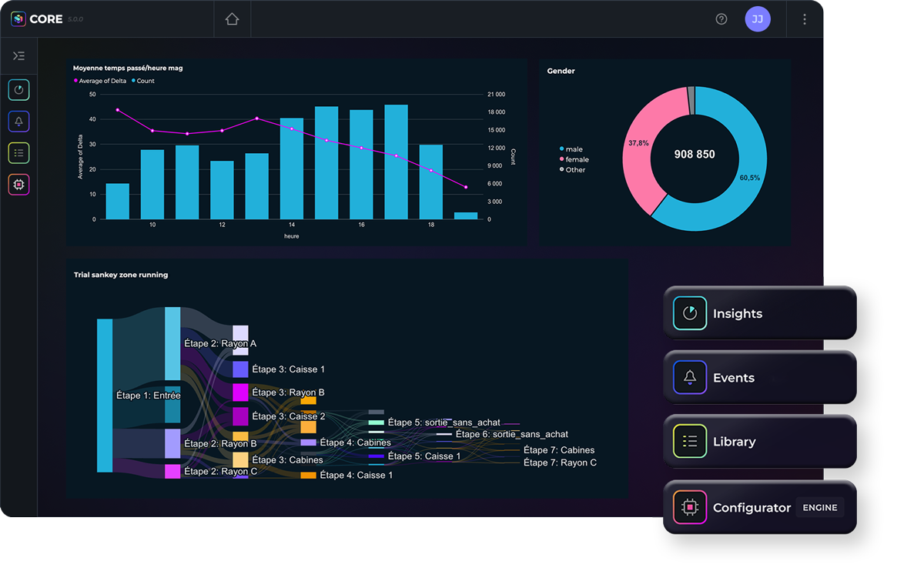The image size is (924, 571).
Task: Click the Trial sankey zone running title
Action: tap(121, 275)
